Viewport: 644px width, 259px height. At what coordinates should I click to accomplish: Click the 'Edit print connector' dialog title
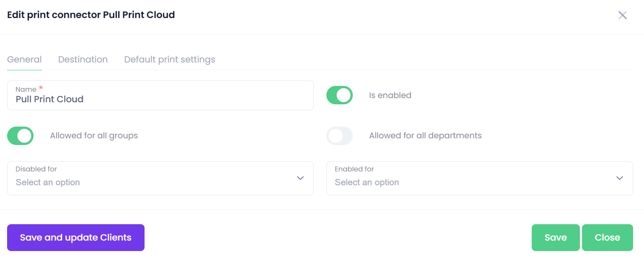click(x=91, y=15)
